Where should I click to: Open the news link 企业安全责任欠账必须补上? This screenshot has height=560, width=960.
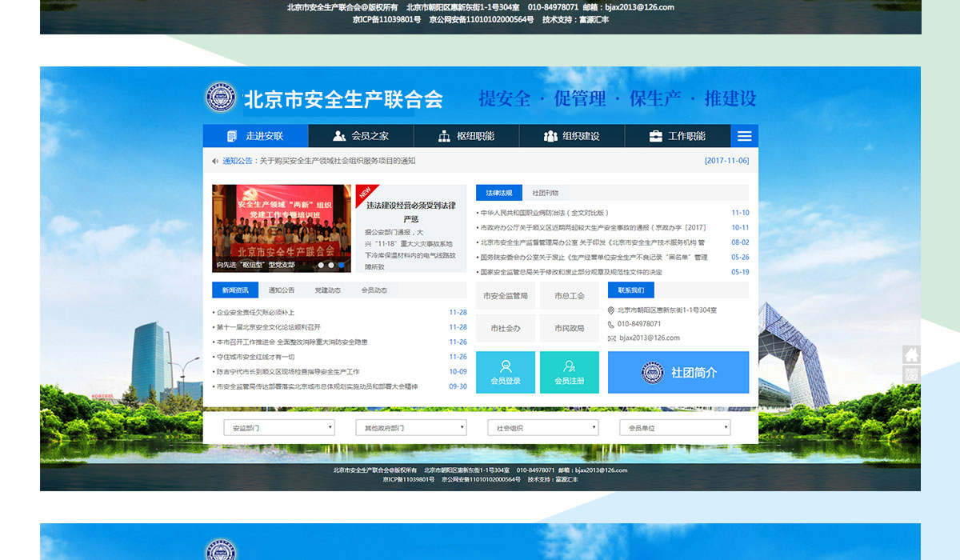[256, 313]
